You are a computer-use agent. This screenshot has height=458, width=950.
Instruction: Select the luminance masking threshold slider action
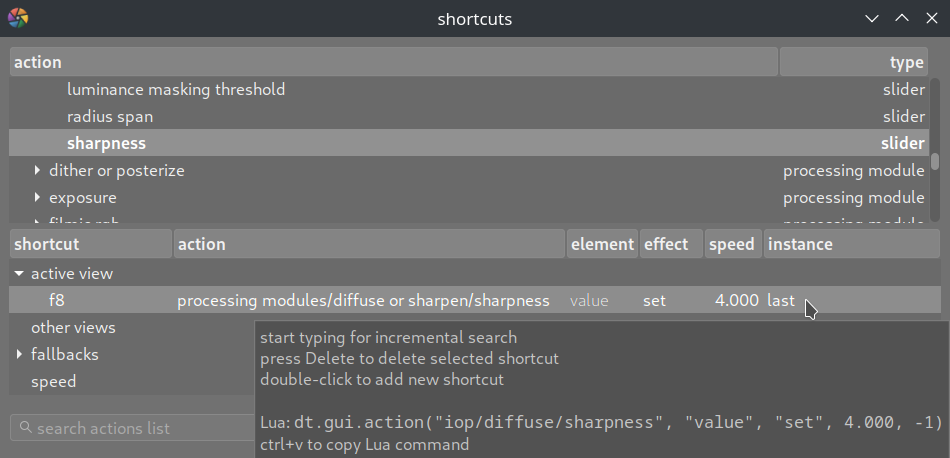click(176, 90)
